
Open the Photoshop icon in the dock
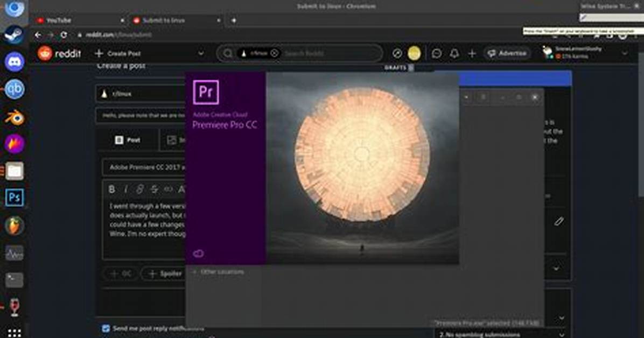[x=14, y=198]
